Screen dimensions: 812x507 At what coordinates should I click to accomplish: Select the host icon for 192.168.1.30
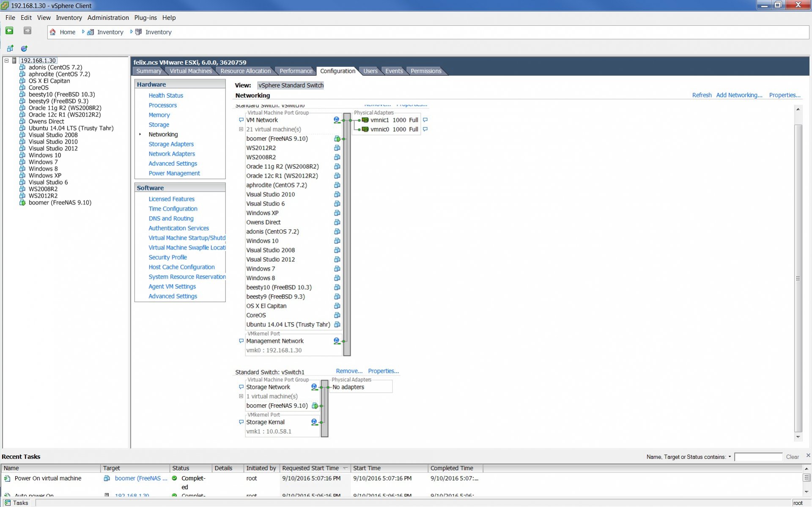14,60
